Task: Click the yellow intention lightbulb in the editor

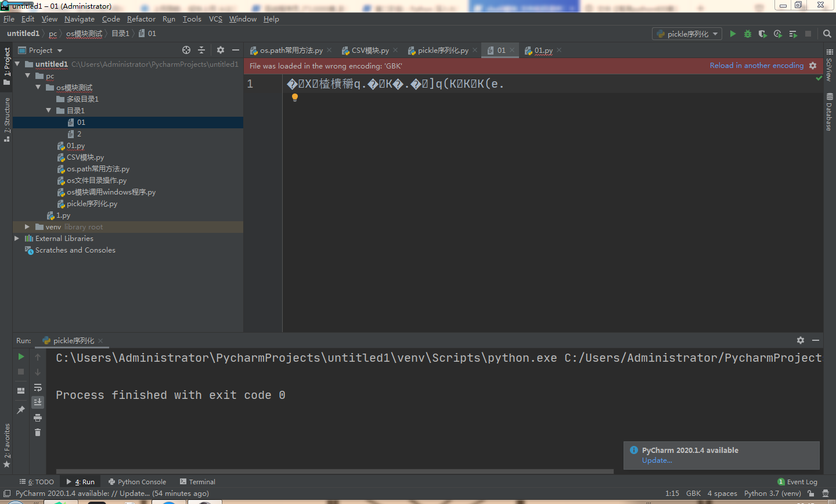Action: (x=295, y=98)
